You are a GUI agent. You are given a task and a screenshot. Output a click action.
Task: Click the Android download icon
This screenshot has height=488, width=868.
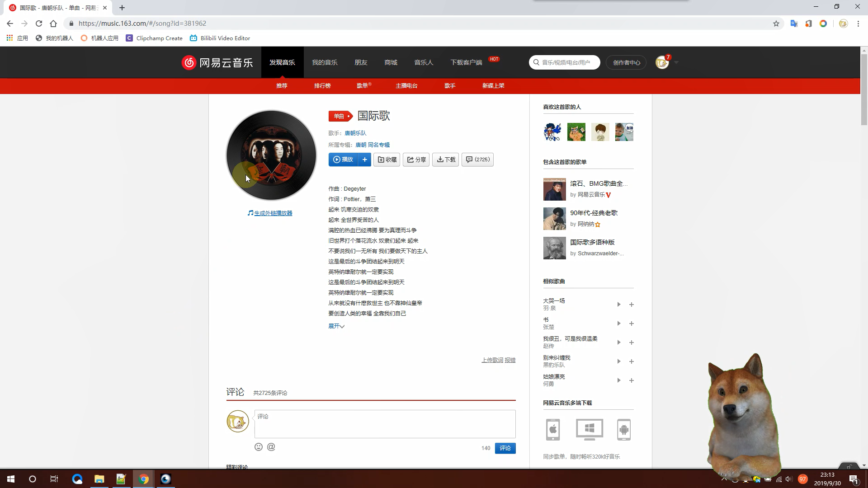(623, 429)
